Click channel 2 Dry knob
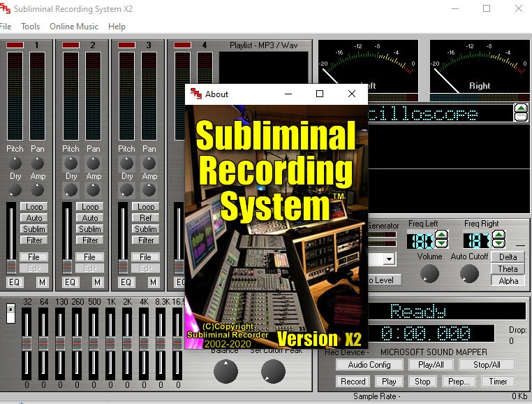 pos(71,189)
